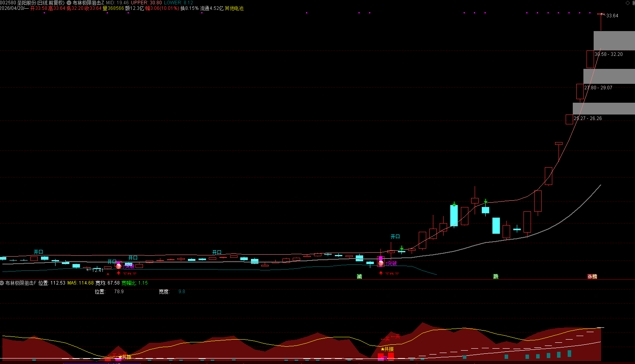Click the 减 event marker
The image size is (635, 364).
(x=359, y=277)
